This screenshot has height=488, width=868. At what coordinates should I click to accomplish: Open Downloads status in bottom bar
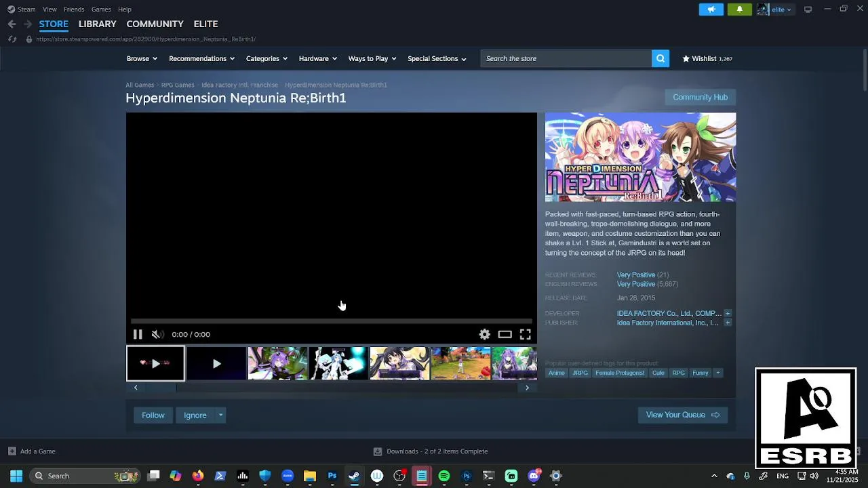coord(431,451)
